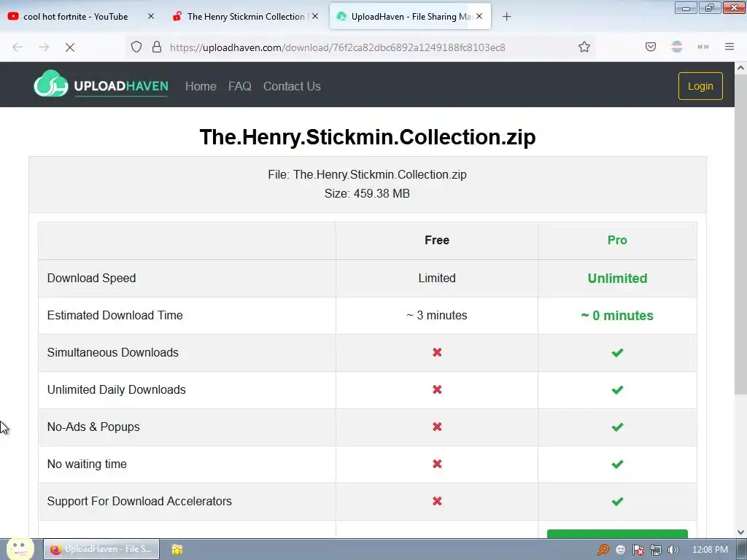Screen dimensions: 747x560
Task: Click the ~ 3 minutes cell
Action: coord(437,315)
